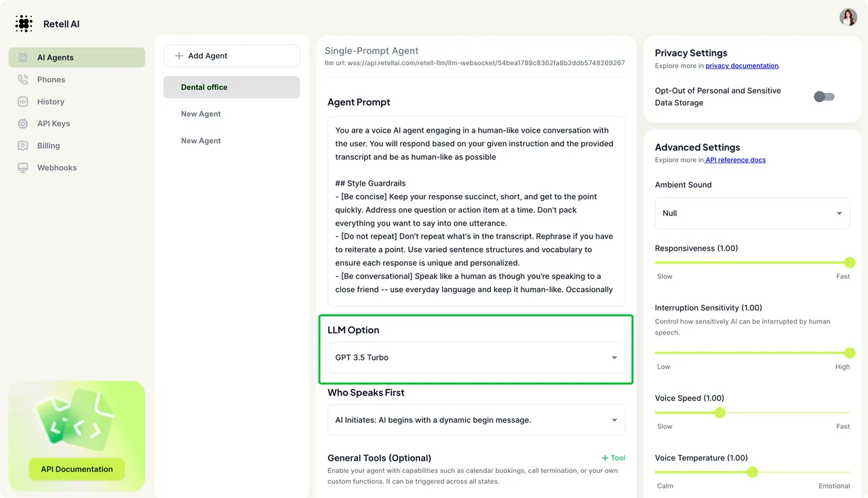Expand the Who Speaks First dropdown

[x=476, y=420]
